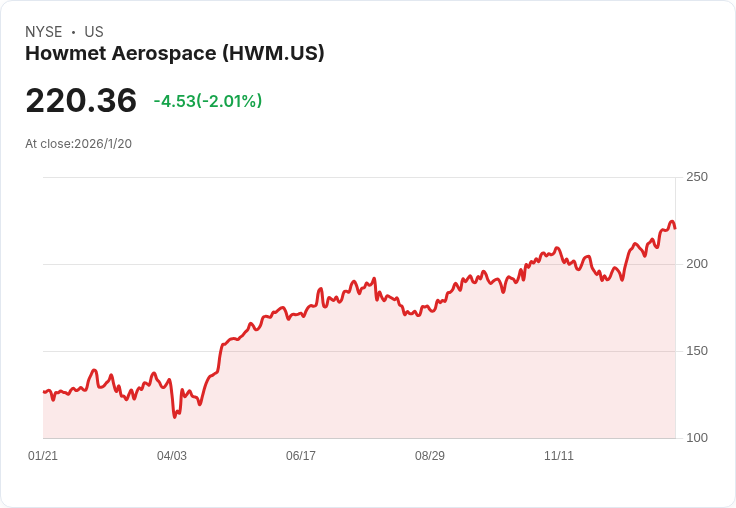Click the 01/21 date axis label
The height and width of the screenshot is (508, 736).
[x=43, y=456]
